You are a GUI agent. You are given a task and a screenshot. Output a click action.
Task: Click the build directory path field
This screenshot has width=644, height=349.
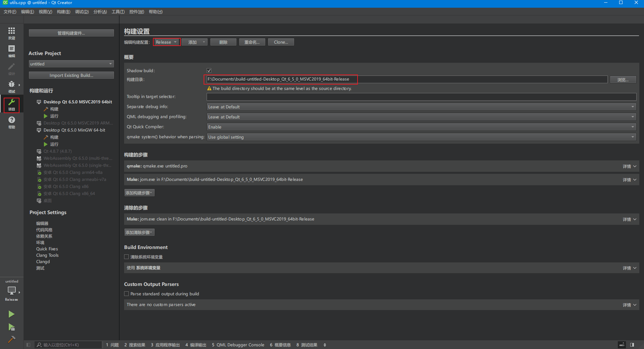[x=407, y=79]
